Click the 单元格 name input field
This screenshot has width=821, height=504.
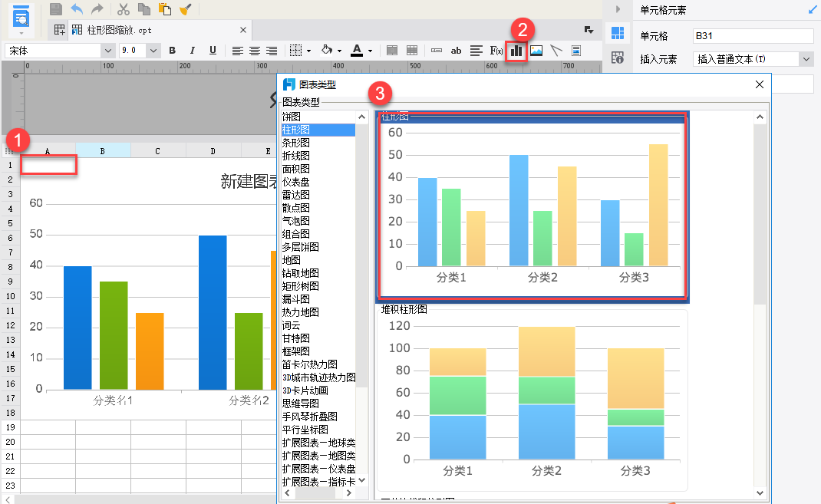[752, 36]
